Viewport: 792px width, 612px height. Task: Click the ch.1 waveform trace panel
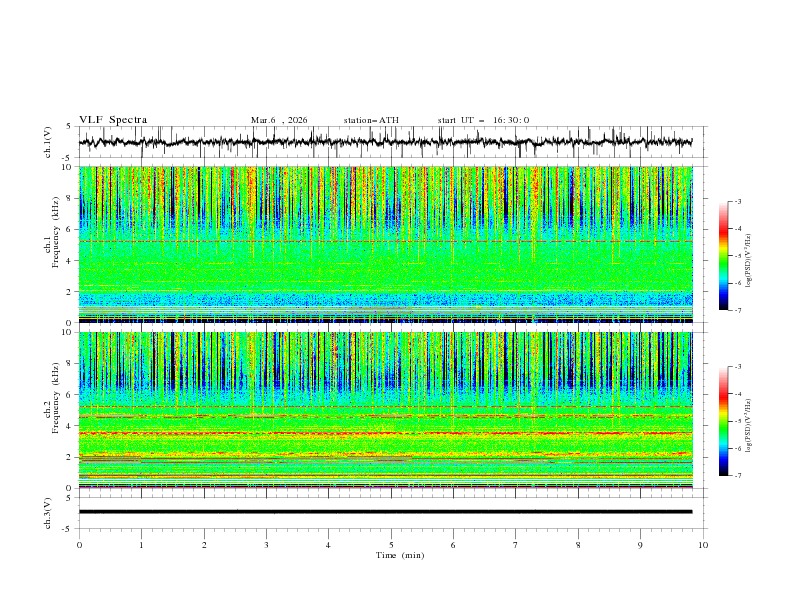[x=390, y=142]
